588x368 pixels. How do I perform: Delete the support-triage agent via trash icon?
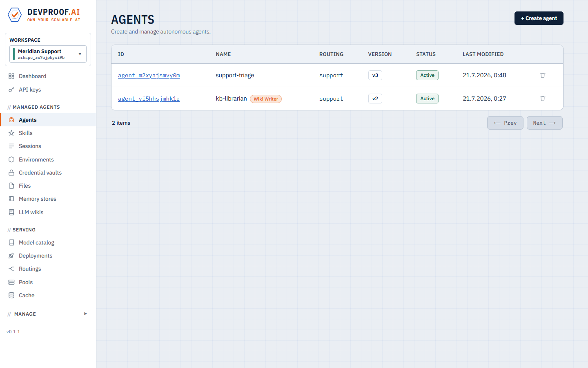point(543,75)
